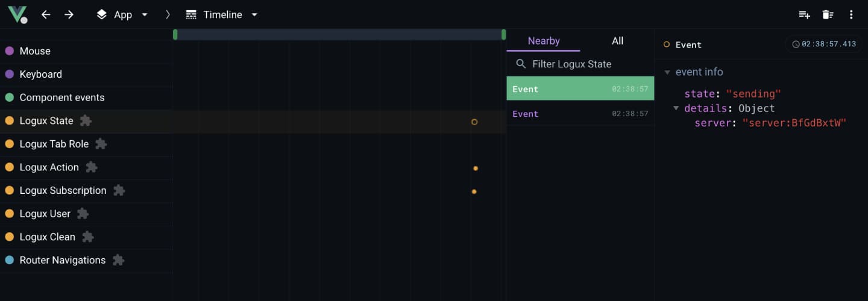
Task: Click the state "sending" value
Action: pyautogui.click(x=753, y=94)
